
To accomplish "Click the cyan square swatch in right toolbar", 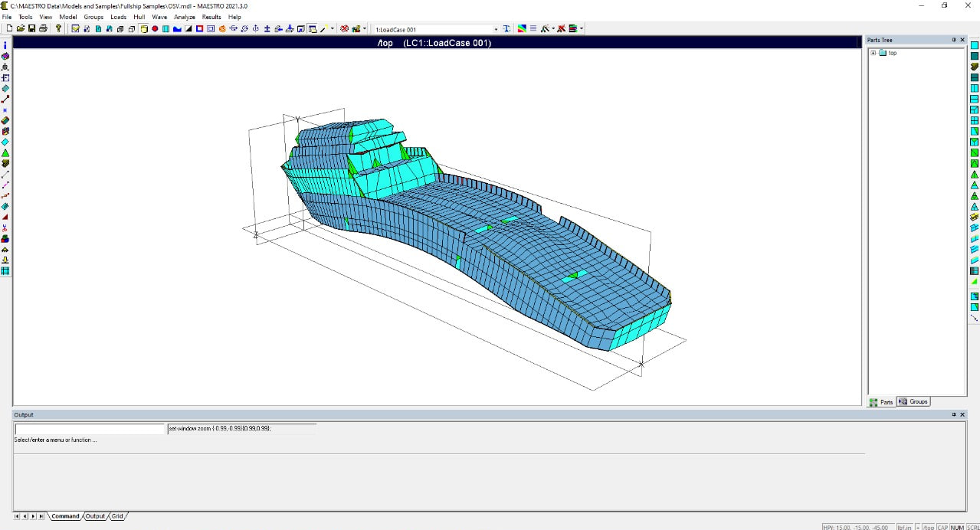I will tap(975, 45).
